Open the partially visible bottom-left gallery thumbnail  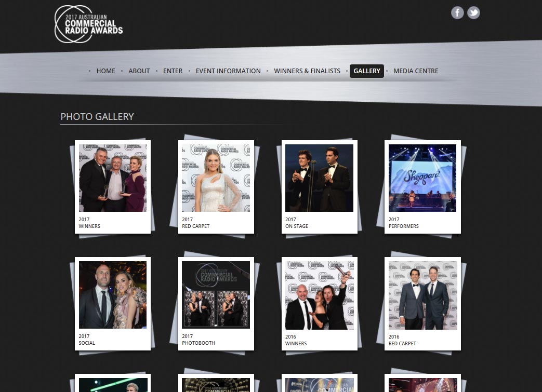point(112,385)
